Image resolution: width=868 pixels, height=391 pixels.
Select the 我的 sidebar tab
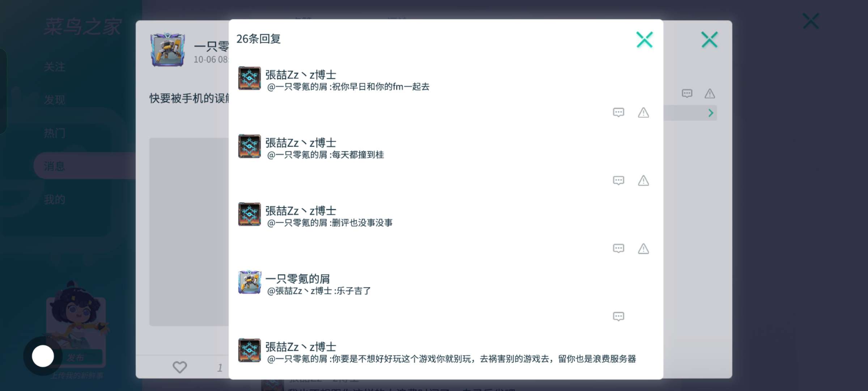click(55, 199)
